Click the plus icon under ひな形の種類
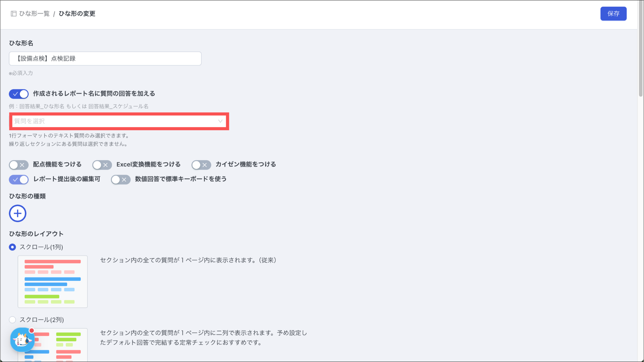 pos(18,214)
